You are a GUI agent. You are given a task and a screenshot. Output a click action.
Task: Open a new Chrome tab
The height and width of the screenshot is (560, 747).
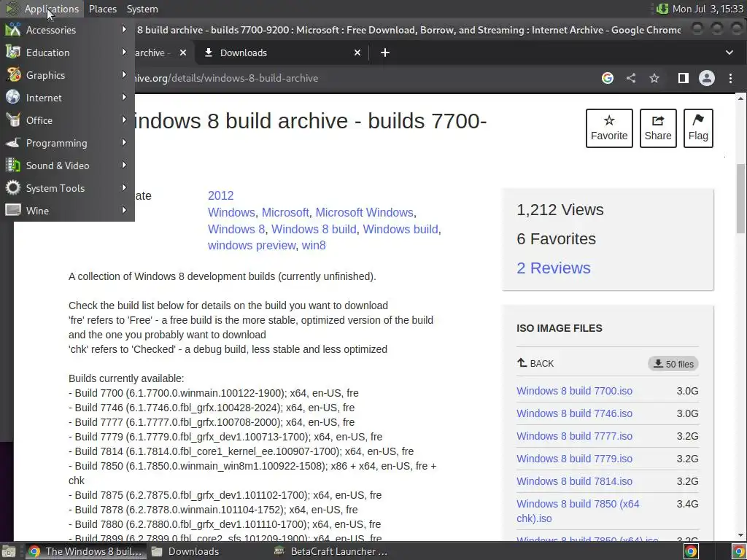click(385, 52)
